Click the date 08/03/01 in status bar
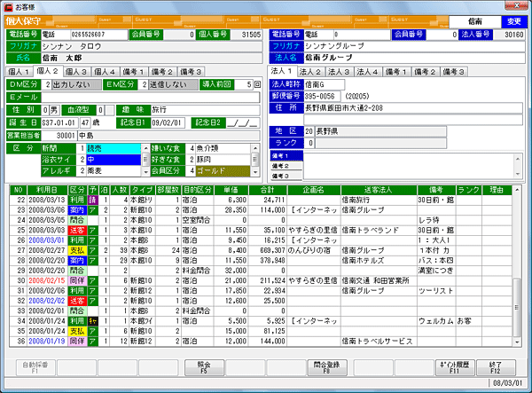 pyautogui.click(x=507, y=383)
